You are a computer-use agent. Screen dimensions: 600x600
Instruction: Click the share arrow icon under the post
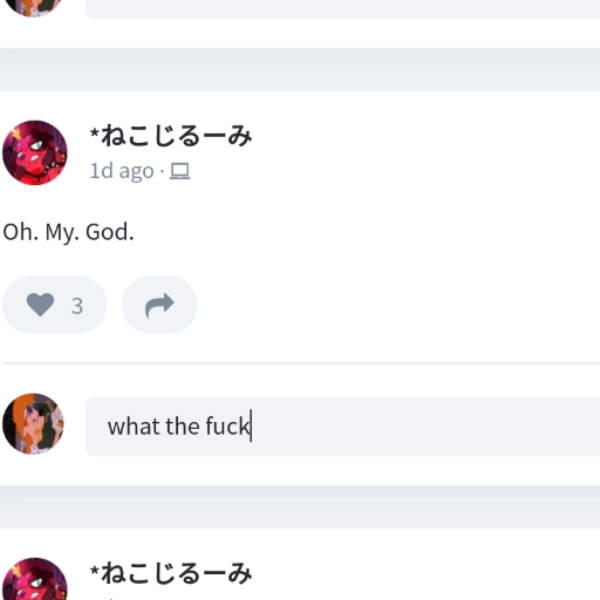pos(160,305)
